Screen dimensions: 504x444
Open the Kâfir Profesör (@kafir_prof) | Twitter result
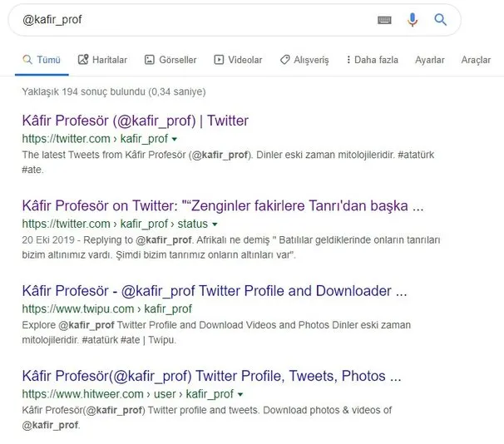[x=135, y=121]
